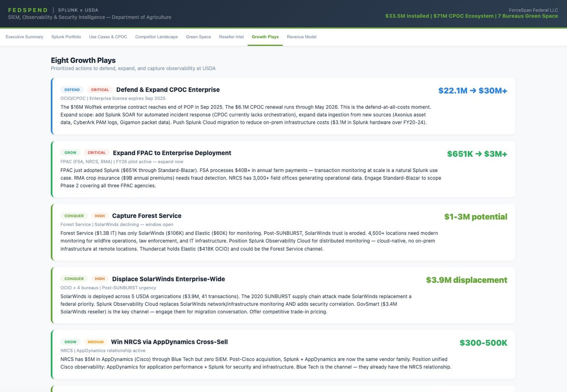Switch to the Splunk Portfolio tab
The width and height of the screenshot is (567, 392).
66,37
